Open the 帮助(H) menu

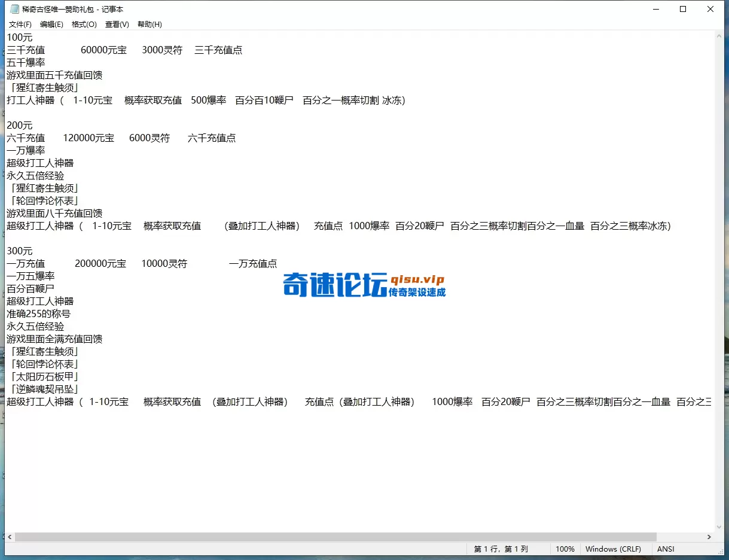148,24
